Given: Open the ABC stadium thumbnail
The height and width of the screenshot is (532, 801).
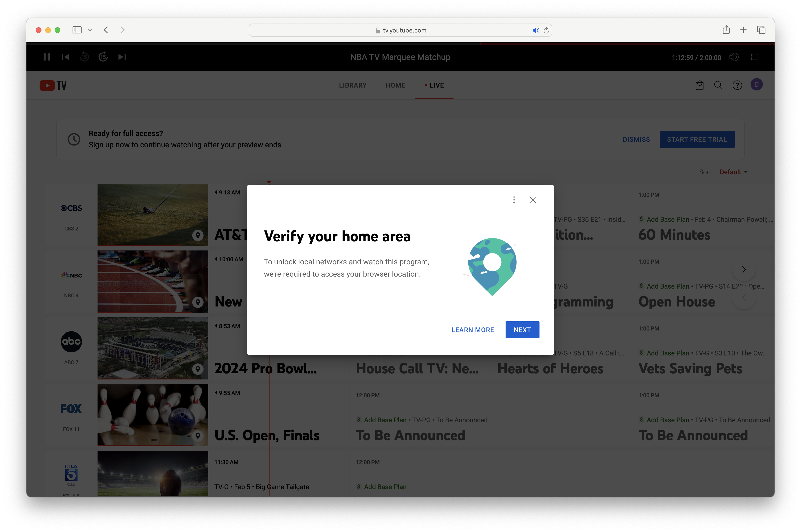Looking at the screenshot, I should click(x=153, y=348).
